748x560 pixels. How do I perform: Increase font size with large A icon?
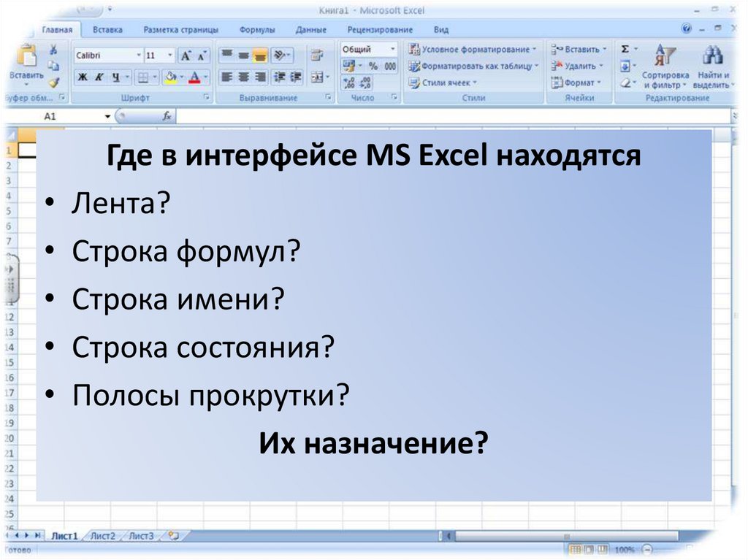click(186, 55)
